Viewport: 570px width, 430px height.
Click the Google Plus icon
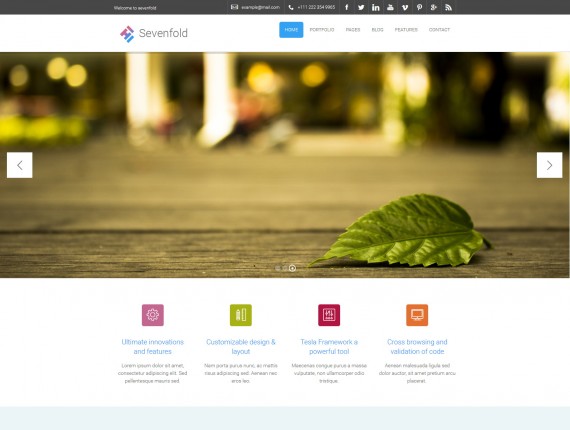434,7
